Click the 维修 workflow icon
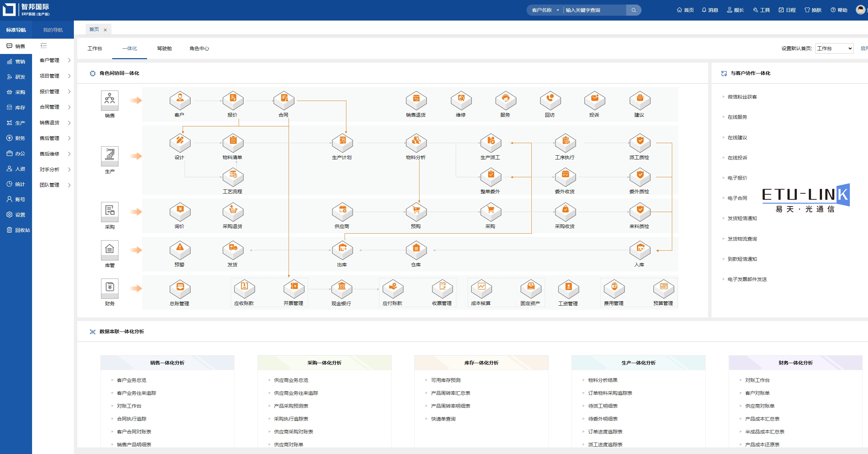868x454 pixels. point(461,100)
